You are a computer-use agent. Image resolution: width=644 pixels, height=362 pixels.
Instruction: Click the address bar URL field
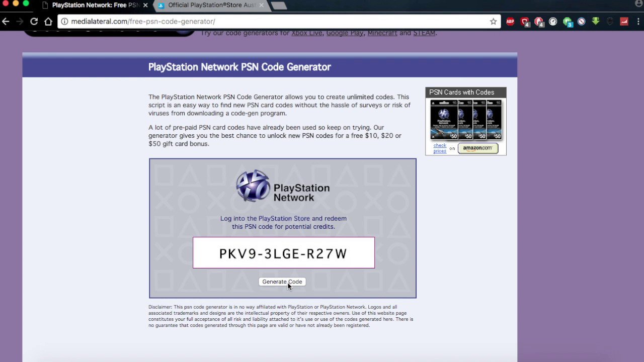point(279,22)
